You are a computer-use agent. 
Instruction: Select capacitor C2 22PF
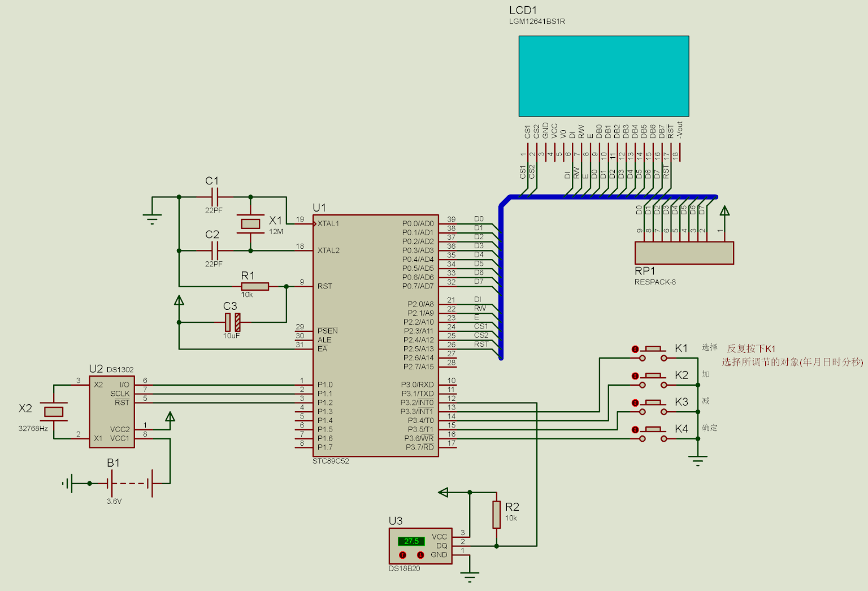(x=214, y=251)
